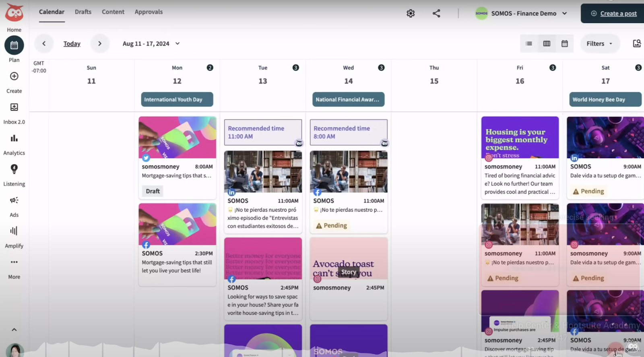The width and height of the screenshot is (644, 357).
Task: Select the Sun 11 day header
Action: click(x=91, y=75)
